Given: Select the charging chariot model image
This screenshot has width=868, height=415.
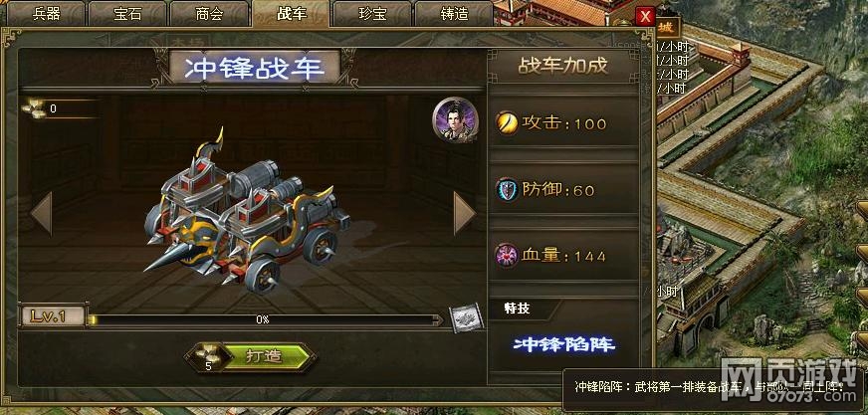Looking at the screenshot, I should coord(246,213).
